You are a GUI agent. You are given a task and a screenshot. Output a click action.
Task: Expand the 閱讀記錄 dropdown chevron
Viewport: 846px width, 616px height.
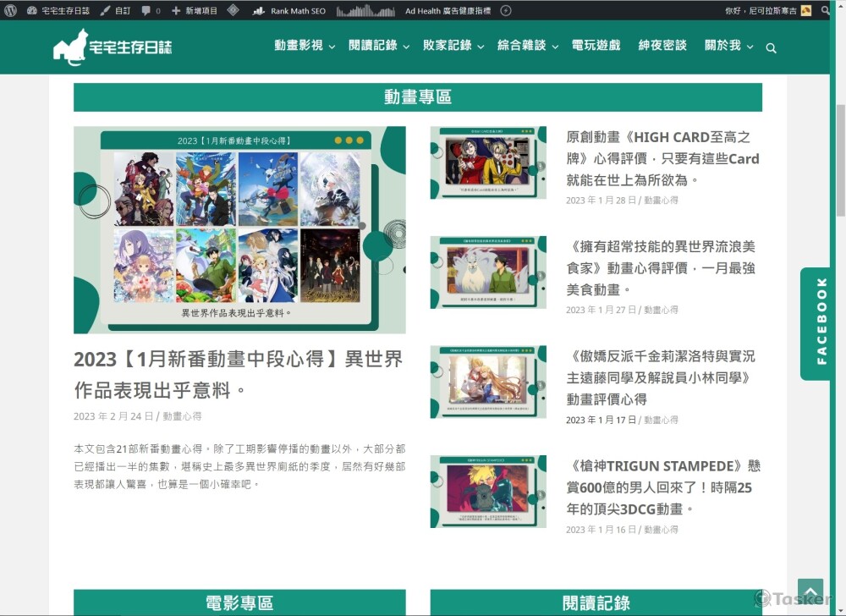[406, 47]
